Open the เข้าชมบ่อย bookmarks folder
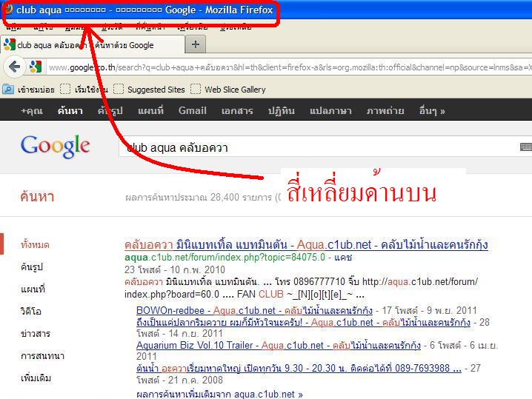The width and height of the screenshot is (532, 399). coord(28,90)
